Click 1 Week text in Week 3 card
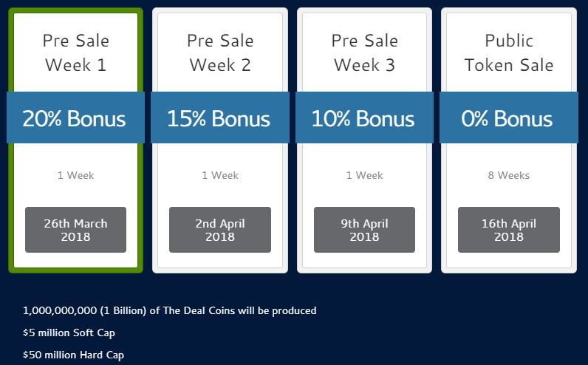The image size is (588, 365). click(x=364, y=175)
